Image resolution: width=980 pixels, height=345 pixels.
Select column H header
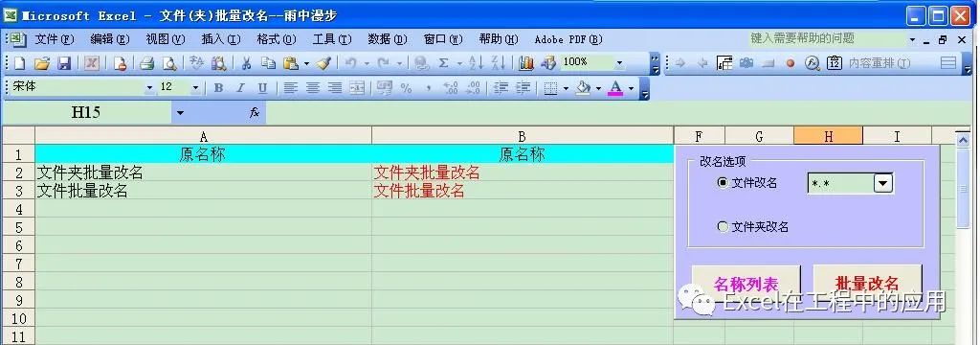click(x=828, y=136)
